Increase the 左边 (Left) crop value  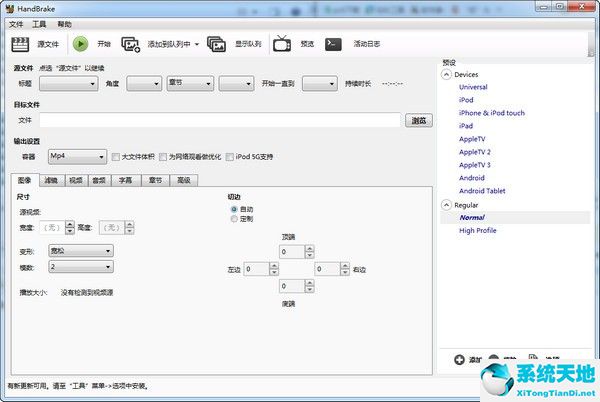click(274, 266)
